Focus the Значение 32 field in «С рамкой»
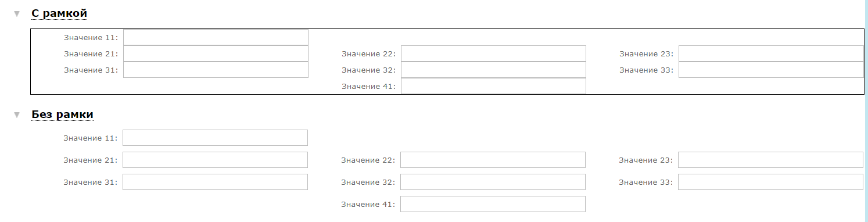 (493, 70)
